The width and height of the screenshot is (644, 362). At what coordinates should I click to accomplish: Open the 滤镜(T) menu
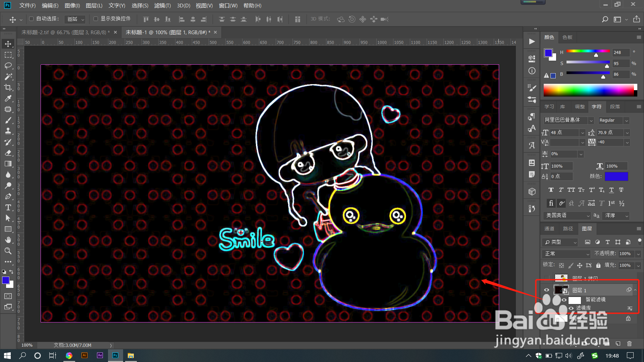(162, 5)
